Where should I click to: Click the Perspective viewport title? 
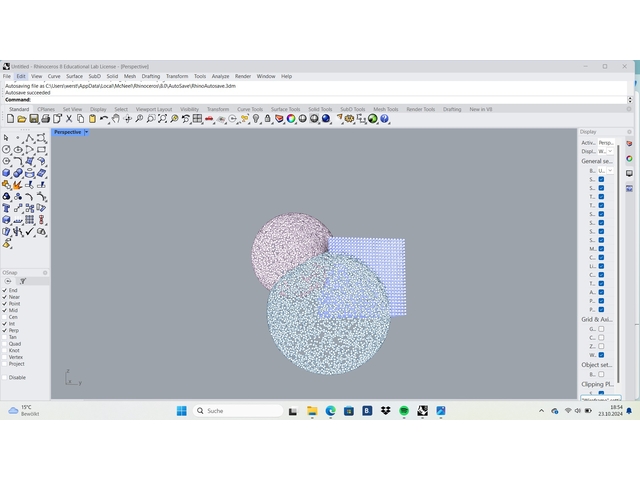(67, 132)
